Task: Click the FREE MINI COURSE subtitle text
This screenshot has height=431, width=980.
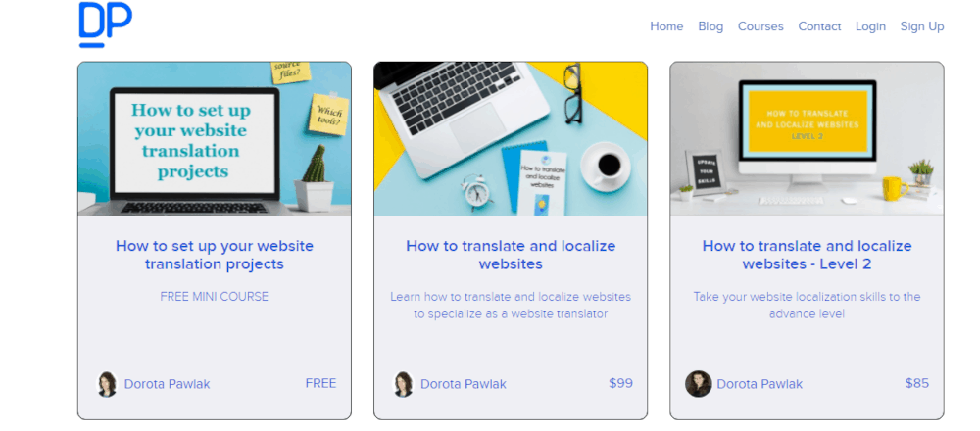Action: click(215, 296)
